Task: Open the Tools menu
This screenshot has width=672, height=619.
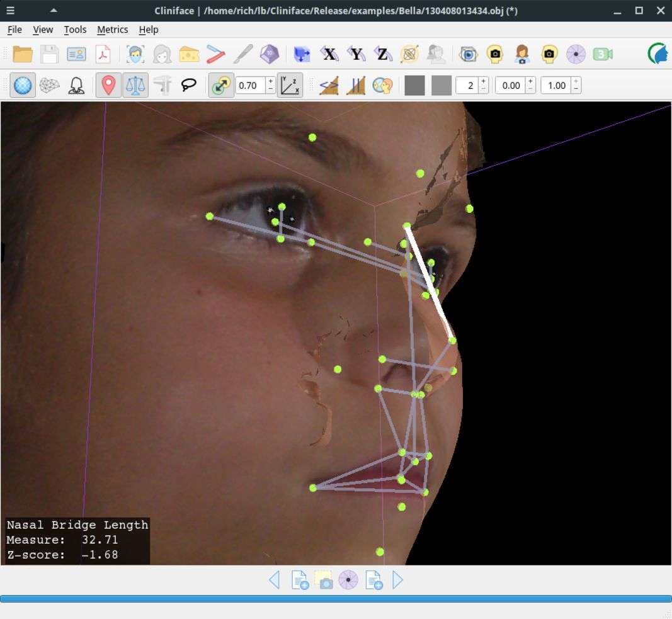Action: (x=75, y=30)
